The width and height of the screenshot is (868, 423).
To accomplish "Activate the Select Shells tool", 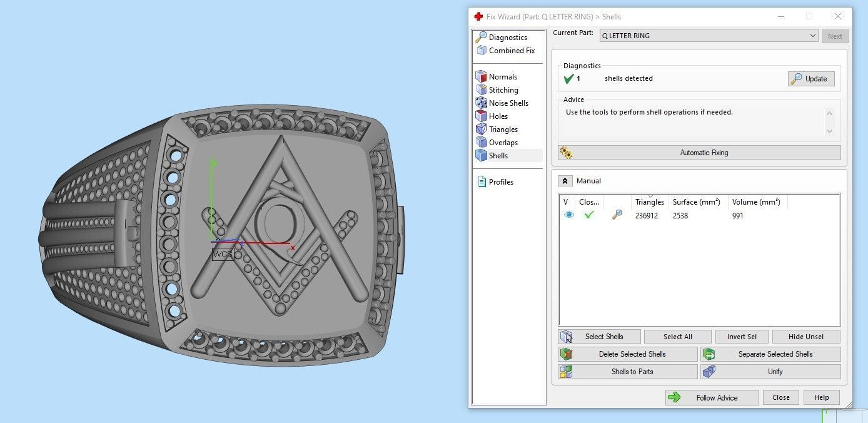I will 599,337.
